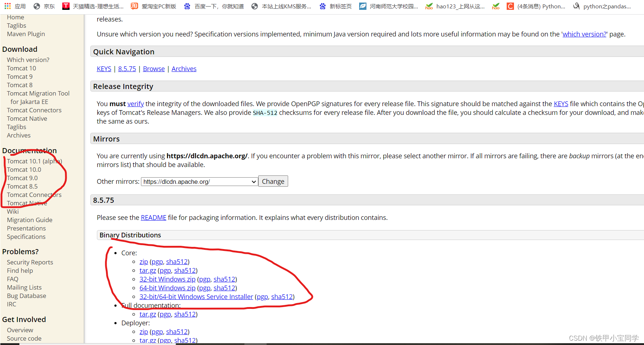Download the Core tar.gz distribution
644x345 pixels.
point(148,271)
